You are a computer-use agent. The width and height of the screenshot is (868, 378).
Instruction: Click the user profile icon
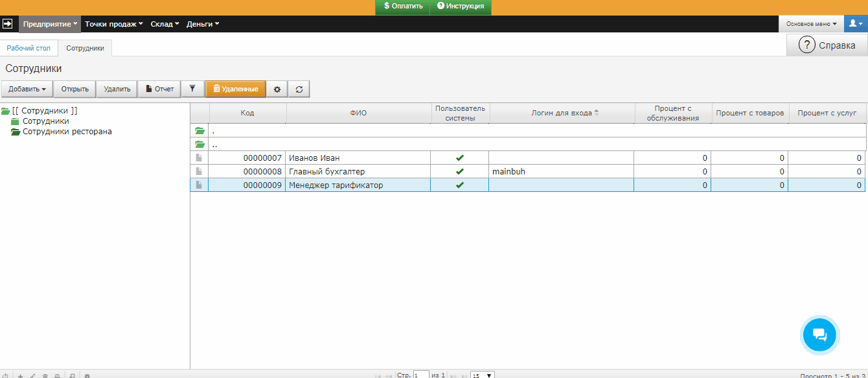(855, 23)
